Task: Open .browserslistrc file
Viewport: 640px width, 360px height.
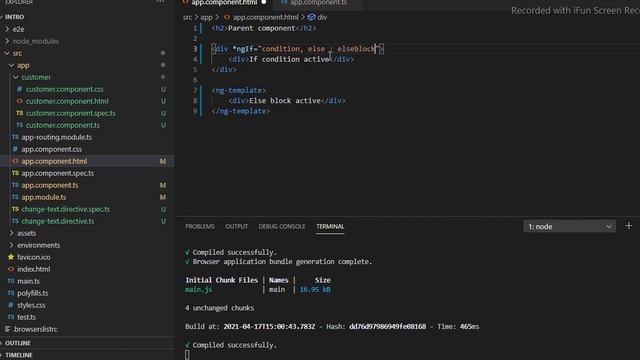Action: click(35, 329)
